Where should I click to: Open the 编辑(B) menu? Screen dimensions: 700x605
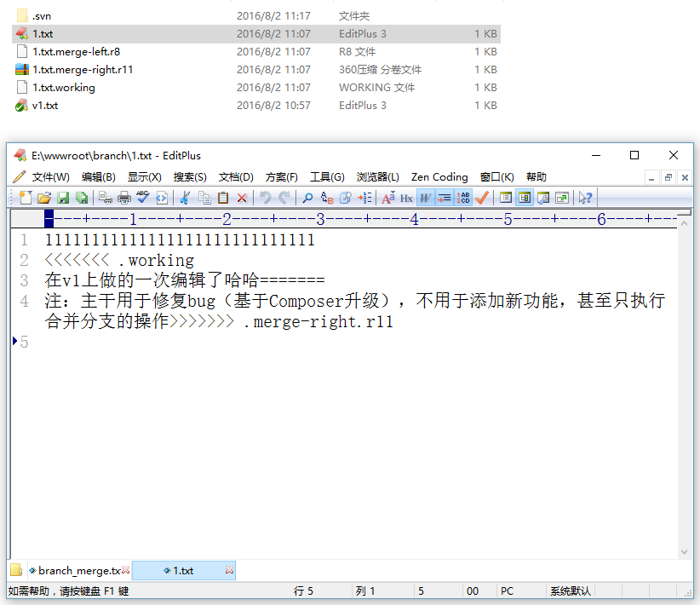point(98,177)
